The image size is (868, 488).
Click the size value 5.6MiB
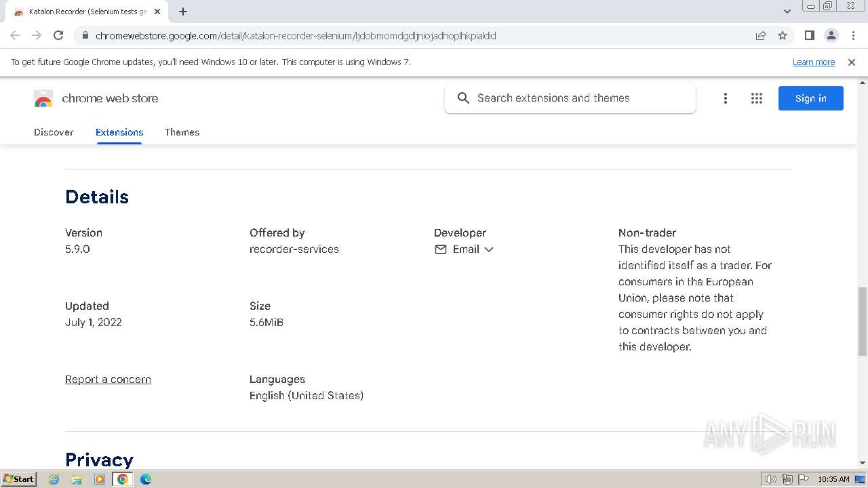coord(267,323)
